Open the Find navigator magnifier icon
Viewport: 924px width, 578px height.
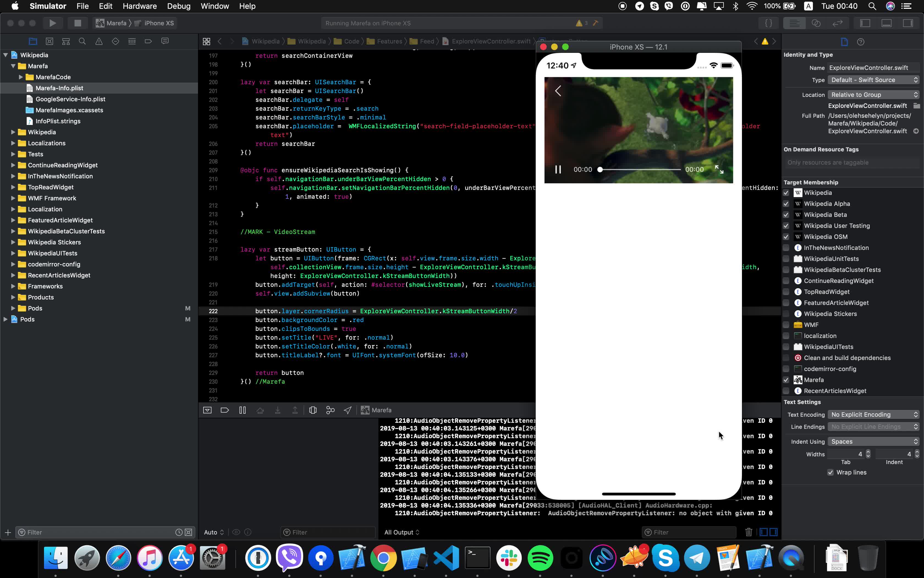pyautogui.click(x=82, y=41)
